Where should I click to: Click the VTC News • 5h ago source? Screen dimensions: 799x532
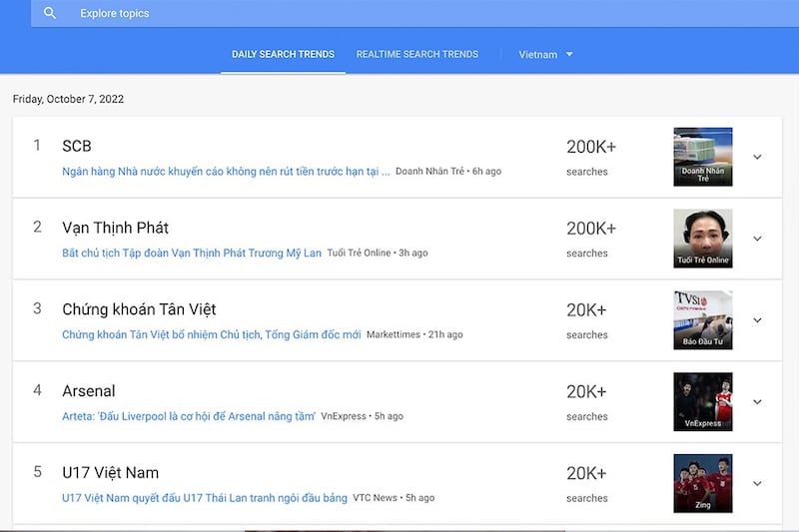point(394,498)
